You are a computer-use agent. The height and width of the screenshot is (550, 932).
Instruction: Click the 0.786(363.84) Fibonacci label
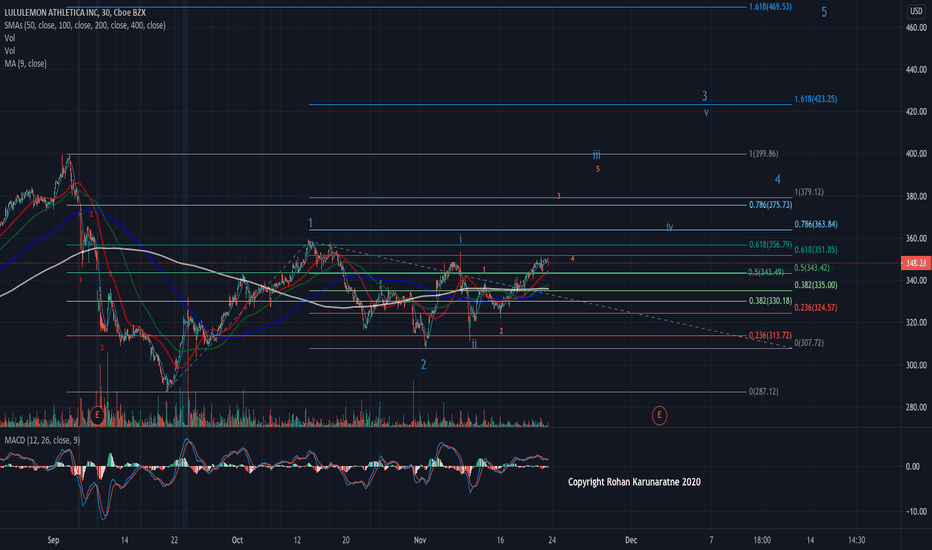click(x=816, y=225)
